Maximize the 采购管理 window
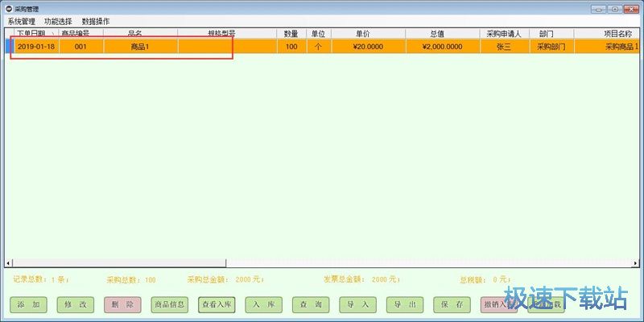Image resolution: width=644 pixels, height=322 pixels. pos(615,9)
